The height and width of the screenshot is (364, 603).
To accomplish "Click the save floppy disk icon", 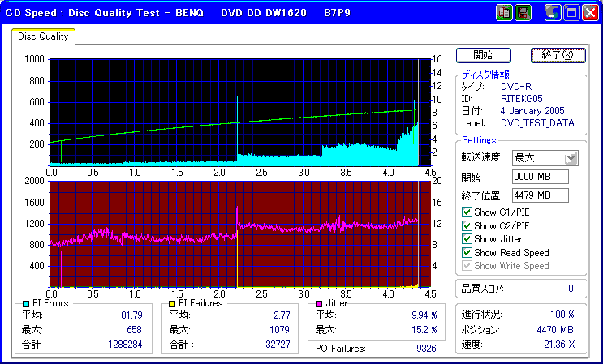I will 522,13.
